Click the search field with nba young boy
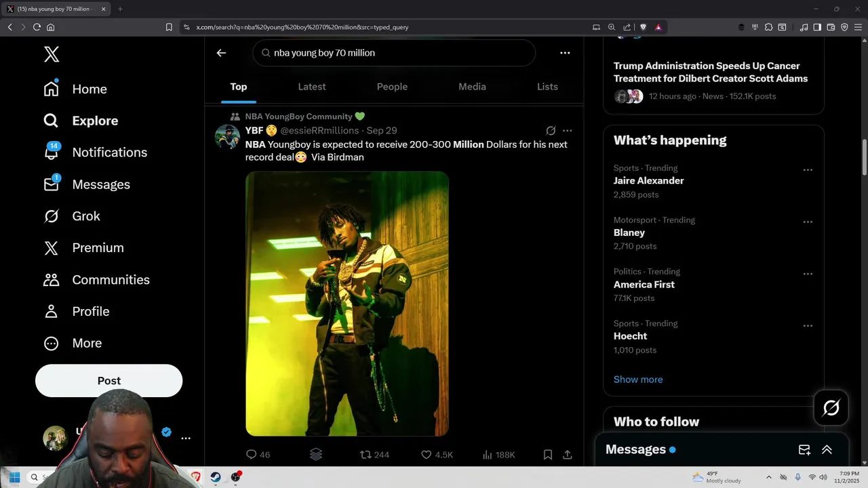The height and width of the screenshot is (488, 868). click(x=394, y=53)
